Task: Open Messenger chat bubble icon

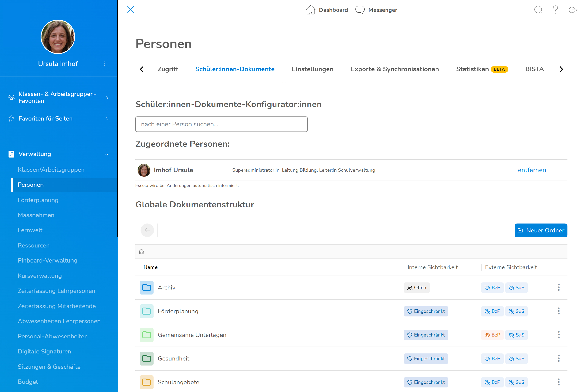Action: point(360,10)
